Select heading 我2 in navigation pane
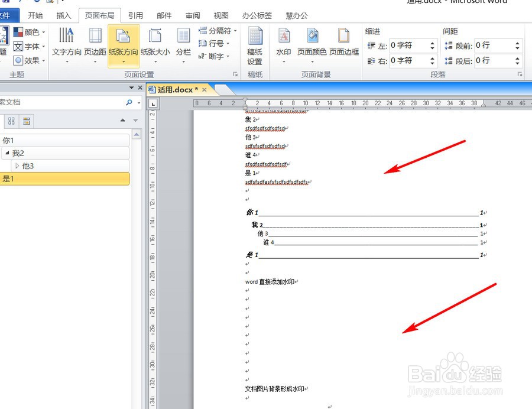Viewport: 532px width, 409px height. tap(64, 153)
